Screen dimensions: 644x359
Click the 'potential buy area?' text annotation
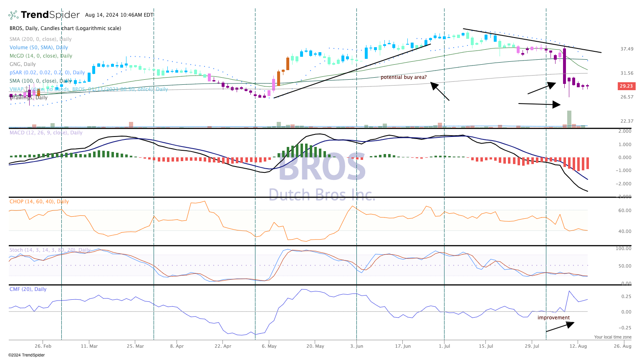pyautogui.click(x=404, y=77)
